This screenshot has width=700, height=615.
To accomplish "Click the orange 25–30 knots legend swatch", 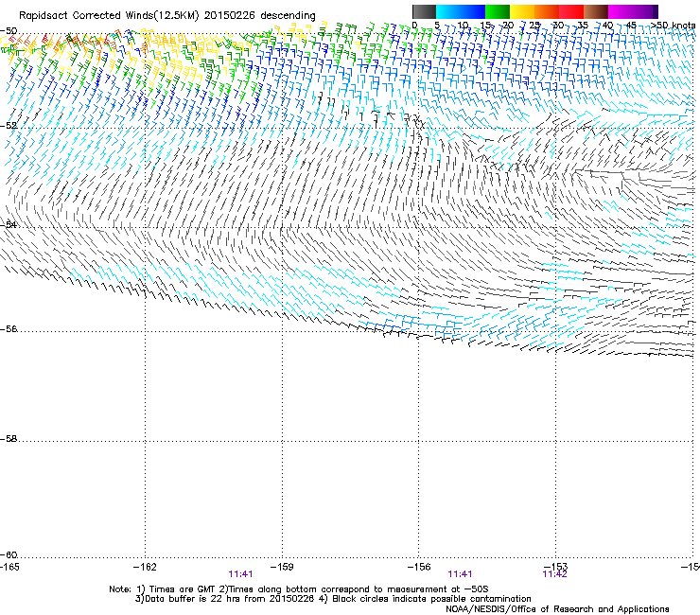I will 547,11.
